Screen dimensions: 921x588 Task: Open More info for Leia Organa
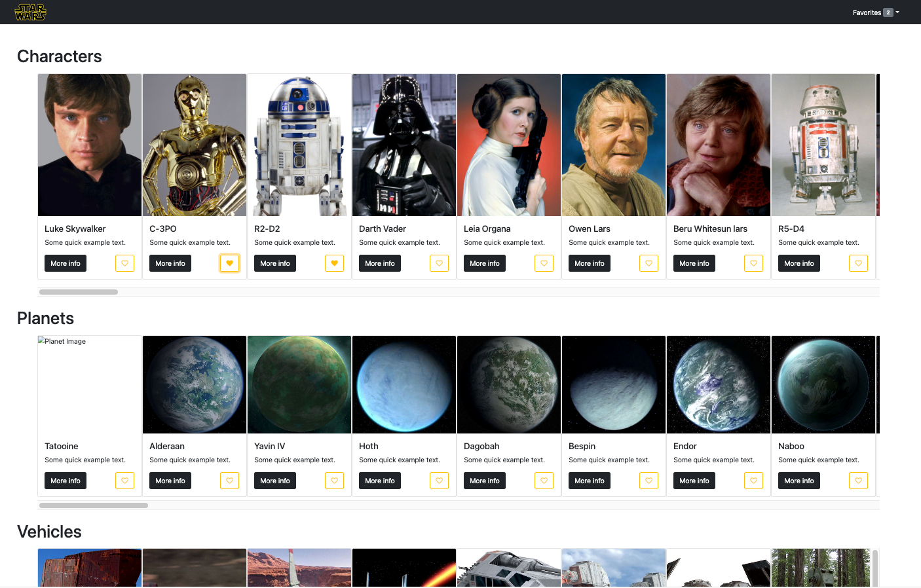(x=485, y=263)
